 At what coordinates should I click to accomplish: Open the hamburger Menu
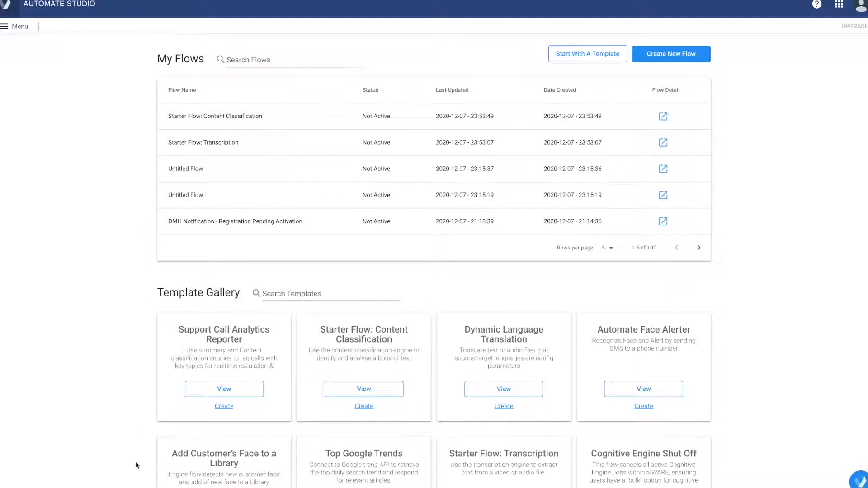pyautogui.click(x=15, y=26)
